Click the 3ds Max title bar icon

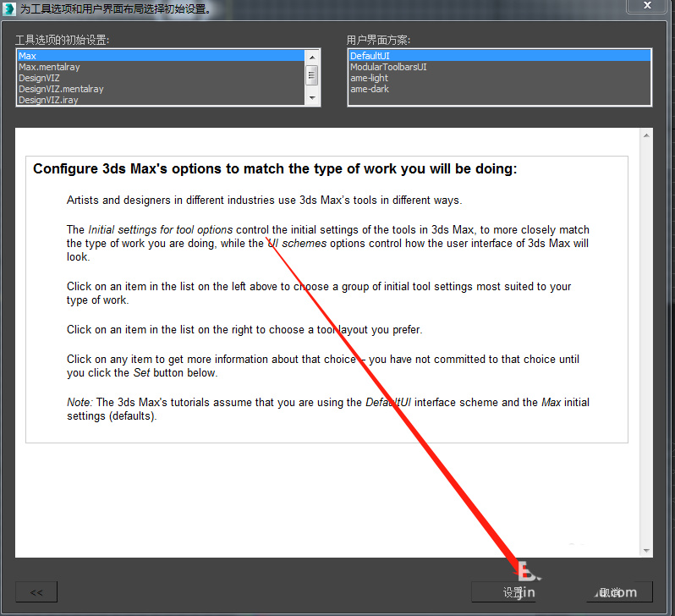[9, 8]
